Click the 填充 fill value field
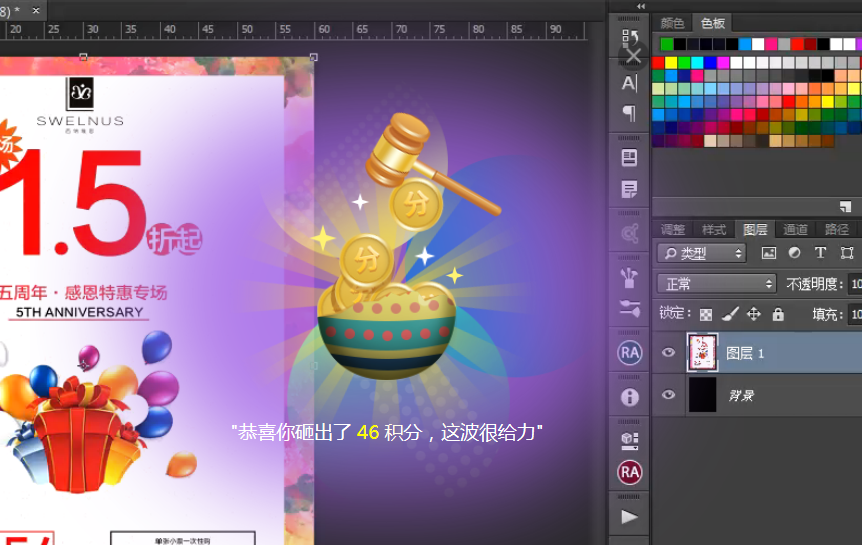The width and height of the screenshot is (862, 545). click(x=856, y=314)
